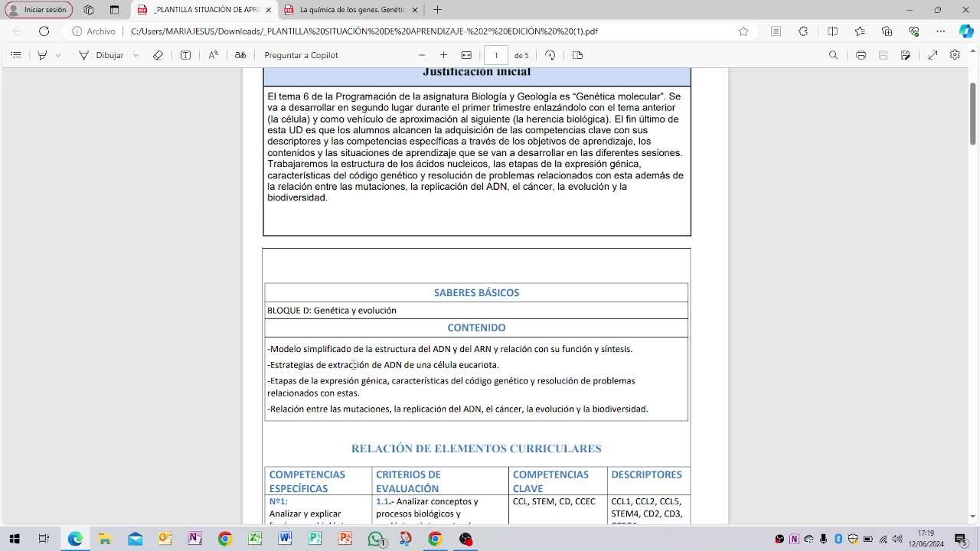Click the volume icon in the system tray
Image resolution: width=980 pixels, height=551 pixels.
click(x=897, y=539)
